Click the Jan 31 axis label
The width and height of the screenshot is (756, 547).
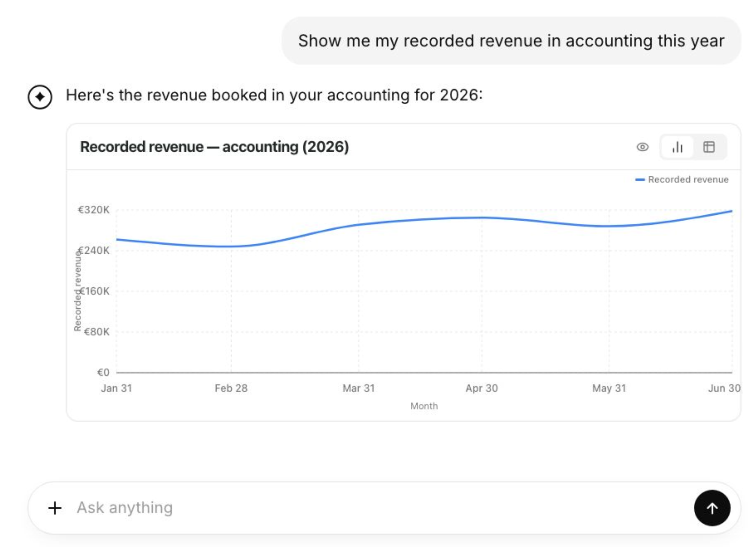[116, 388]
